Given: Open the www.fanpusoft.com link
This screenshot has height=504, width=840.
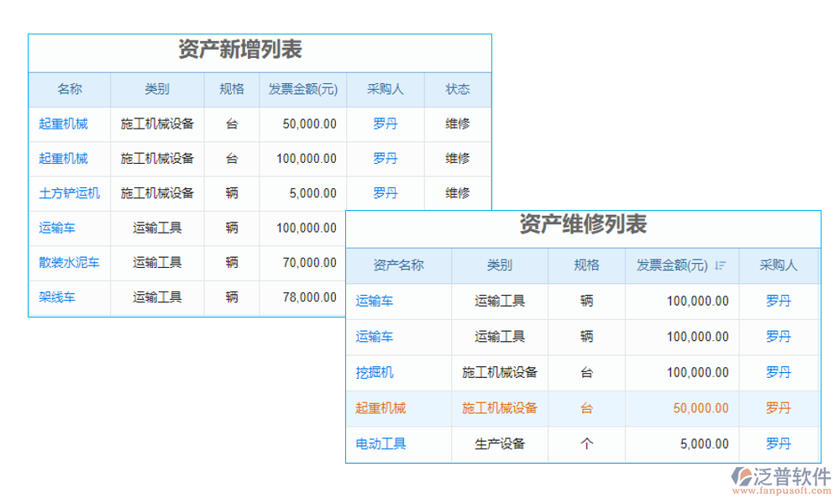Looking at the screenshot, I should pos(783,490).
